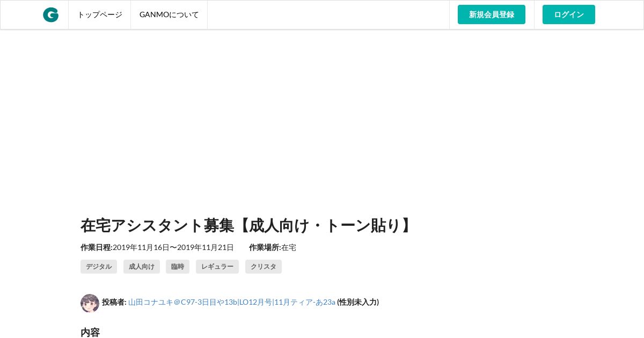Open the GANMOについて menu item
Screen dimensions: 644x338
click(169, 14)
